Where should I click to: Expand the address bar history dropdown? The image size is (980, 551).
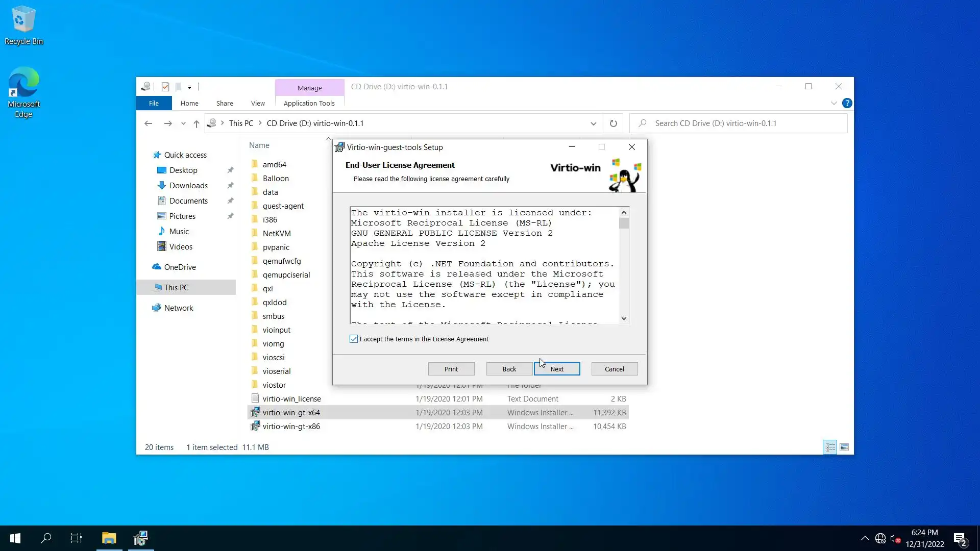593,123
